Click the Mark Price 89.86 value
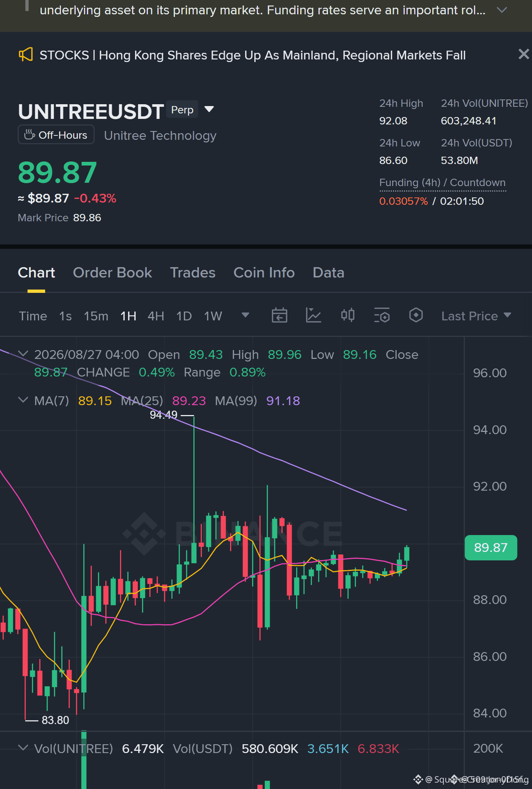The image size is (532, 789). (87, 218)
